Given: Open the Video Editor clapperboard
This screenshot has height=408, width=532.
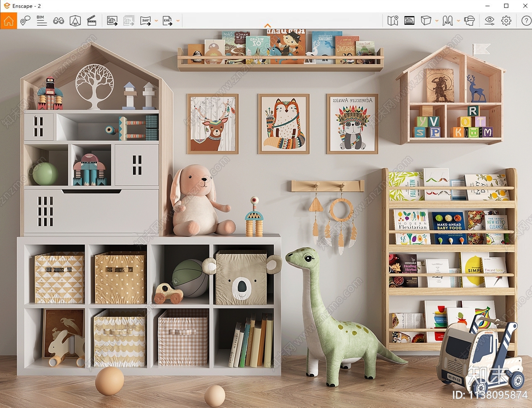Looking at the screenshot, I should [x=91, y=21].
